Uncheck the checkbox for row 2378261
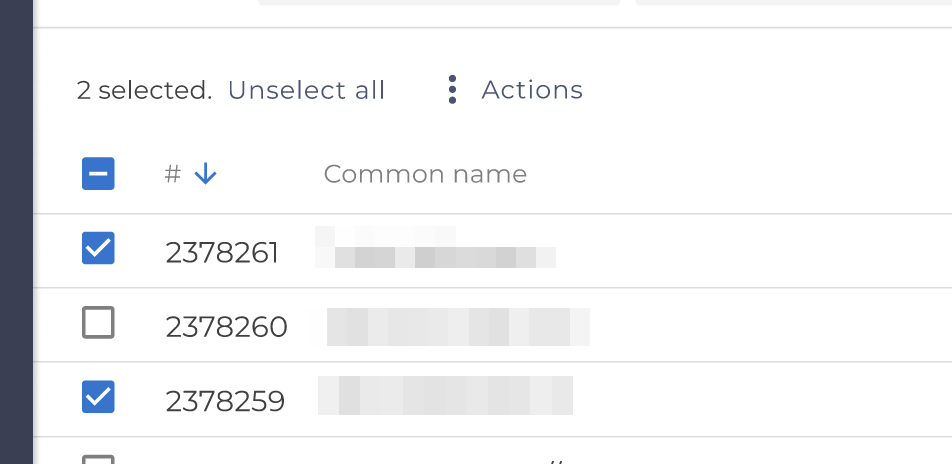This screenshot has width=952, height=464. click(x=98, y=249)
